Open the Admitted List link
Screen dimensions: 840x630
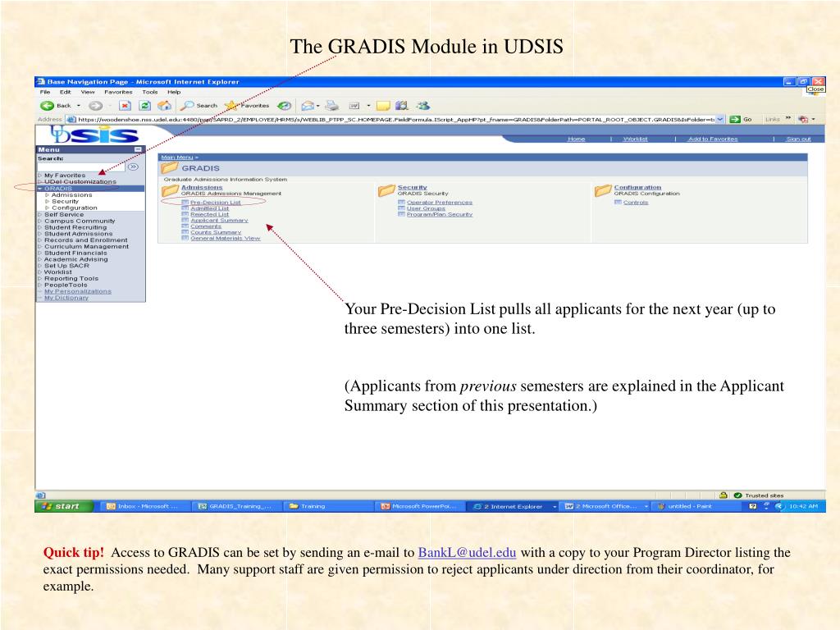click(209, 208)
